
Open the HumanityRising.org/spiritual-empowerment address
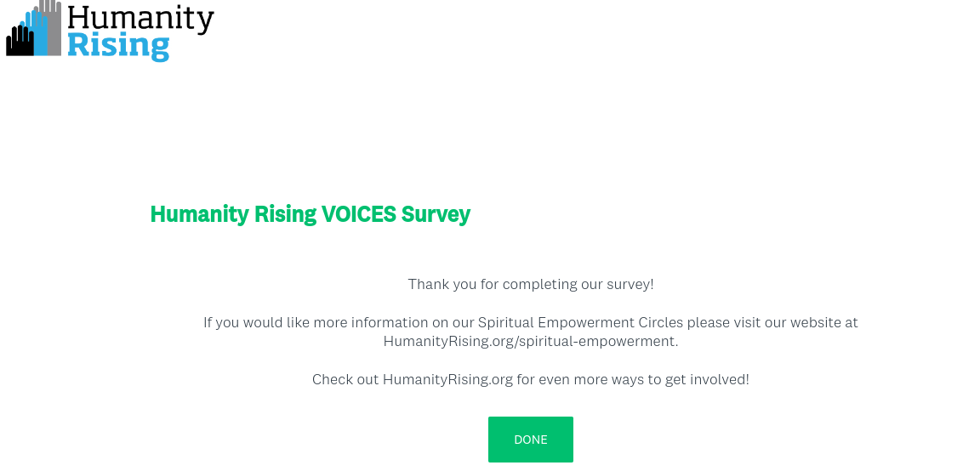click(530, 342)
